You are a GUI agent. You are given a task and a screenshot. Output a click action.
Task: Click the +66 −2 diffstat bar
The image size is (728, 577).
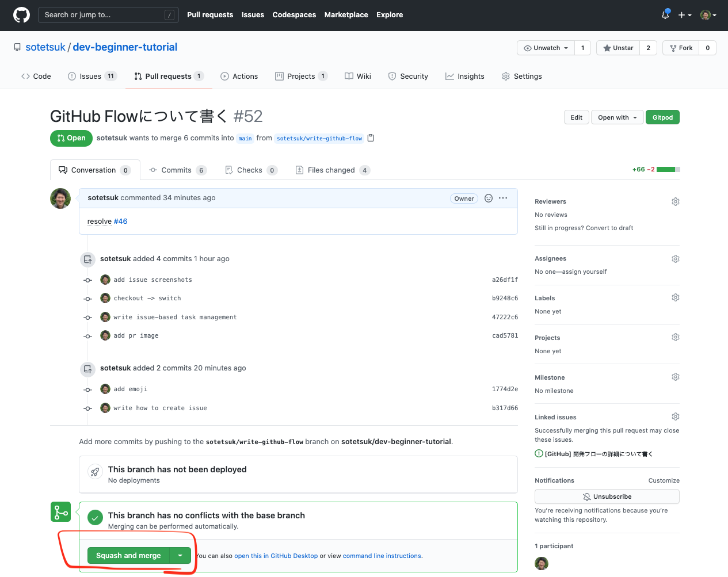point(656,170)
